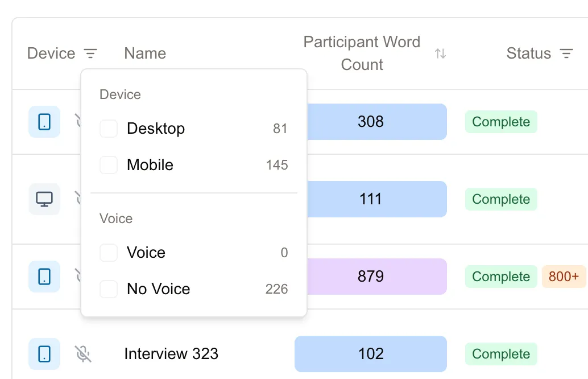This screenshot has width=588, height=379.
Task: Click mobile device icon in 879 row
Action: 44,277
